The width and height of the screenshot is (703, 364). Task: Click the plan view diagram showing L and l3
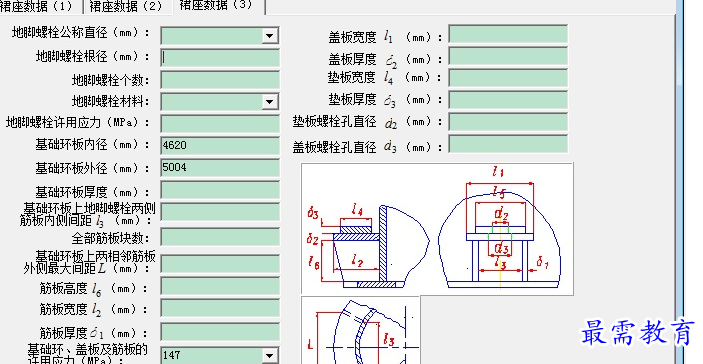click(360, 330)
